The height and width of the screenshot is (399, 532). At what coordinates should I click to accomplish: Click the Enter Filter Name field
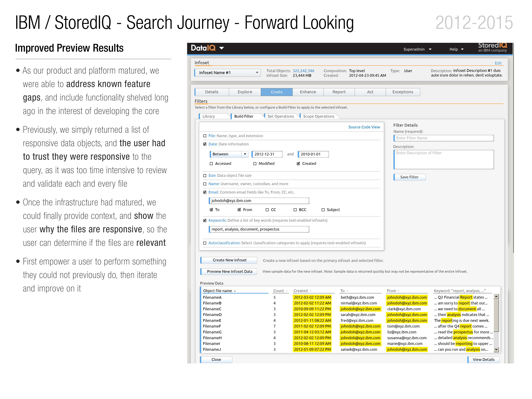pos(444,138)
